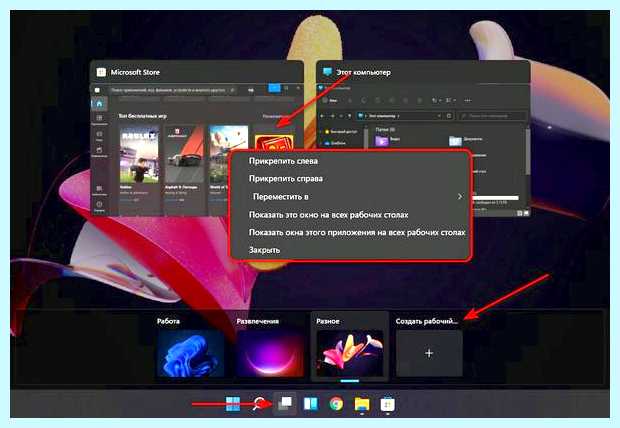Click the search field in Microsoft Store

[173, 90]
